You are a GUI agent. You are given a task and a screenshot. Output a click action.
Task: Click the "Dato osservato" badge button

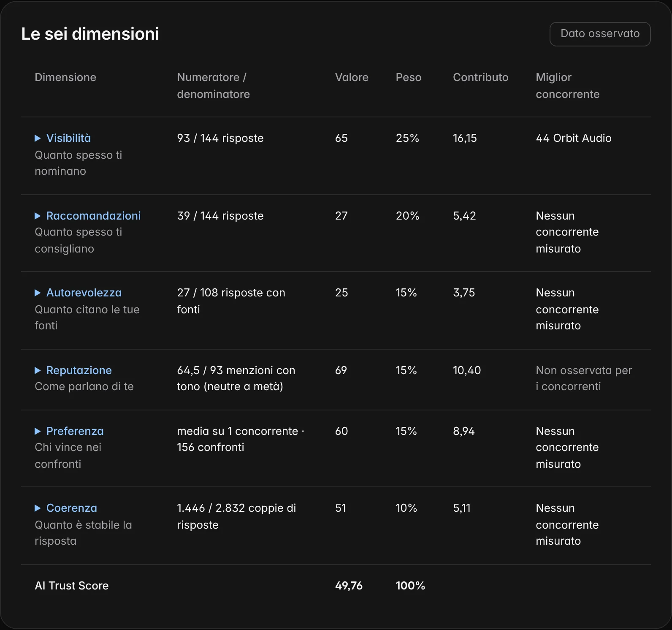[x=600, y=34]
